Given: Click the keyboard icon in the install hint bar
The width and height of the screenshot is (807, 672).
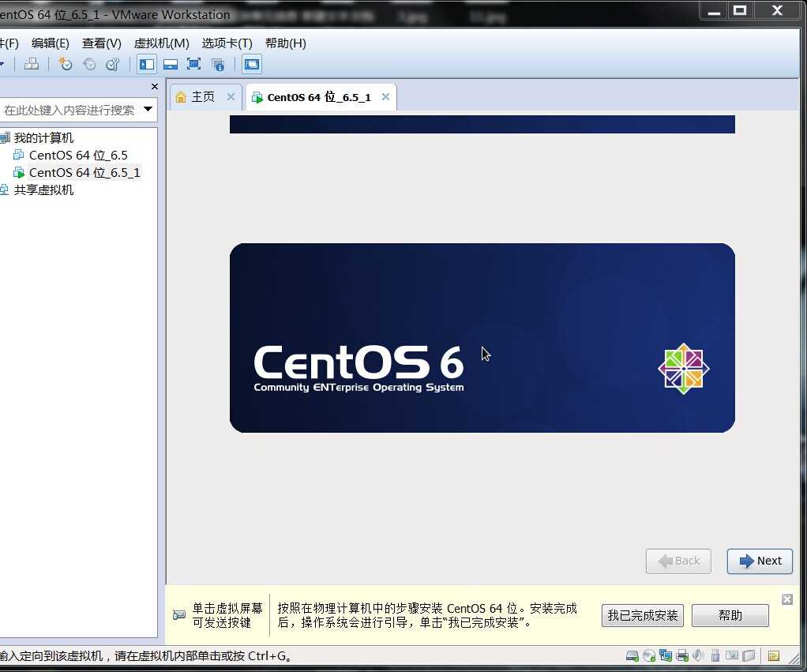Looking at the screenshot, I should tap(179, 615).
